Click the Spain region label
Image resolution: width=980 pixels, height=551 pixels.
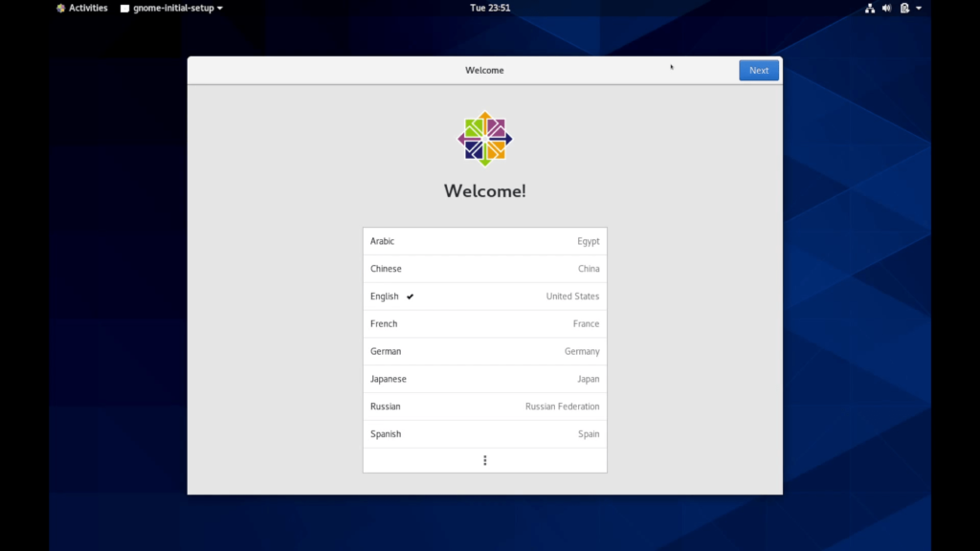pos(589,433)
